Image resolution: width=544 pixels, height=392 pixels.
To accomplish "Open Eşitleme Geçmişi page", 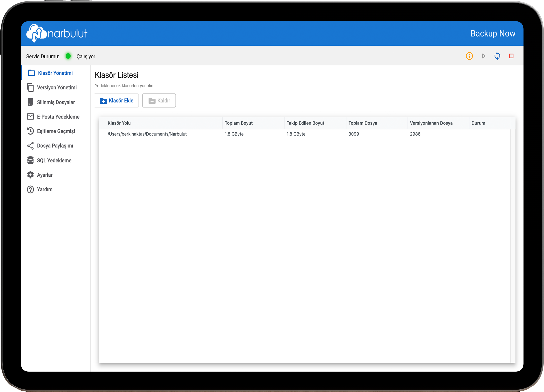I will (56, 131).
